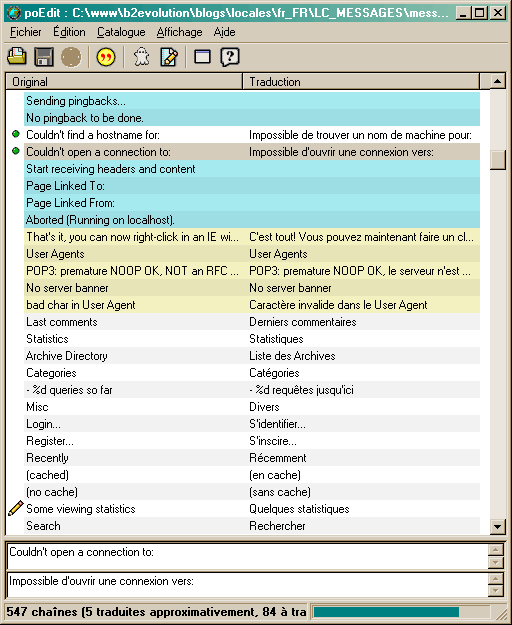Save catalog with the floppy disk icon
The image size is (512, 625).
click(x=44, y=57)
